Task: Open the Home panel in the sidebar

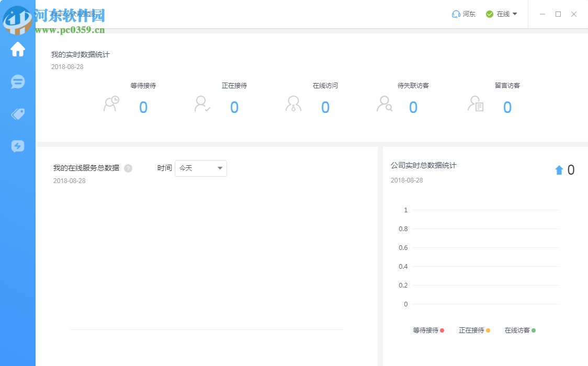Action: pos(17,50)
